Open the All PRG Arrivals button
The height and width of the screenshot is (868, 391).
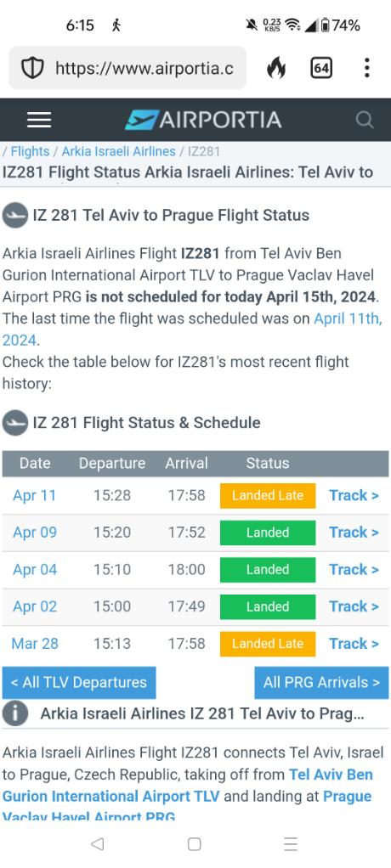coord(322,683)
